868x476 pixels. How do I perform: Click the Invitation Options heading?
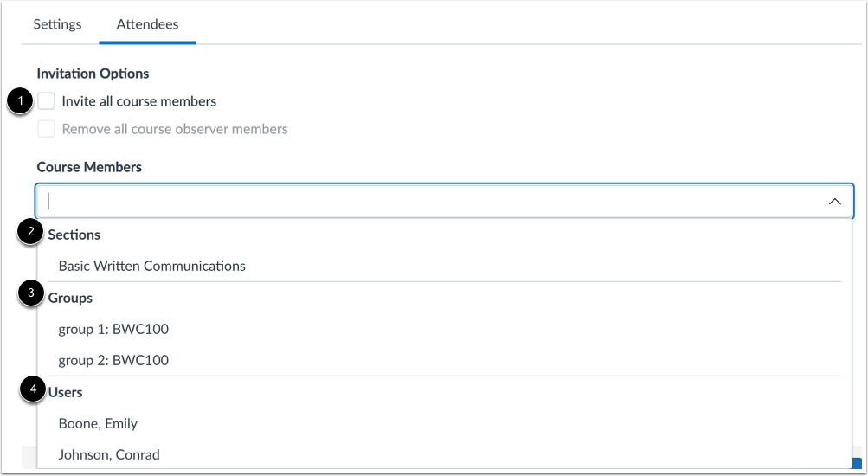coord(93,74)
